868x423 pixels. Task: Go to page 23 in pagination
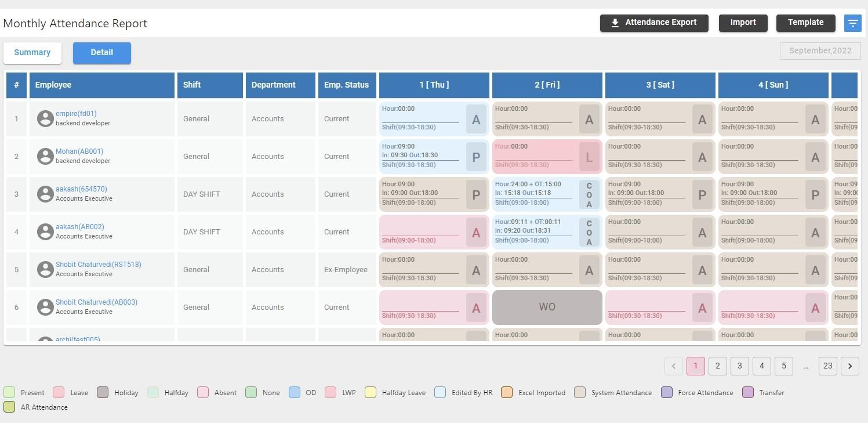click(828, 366)
